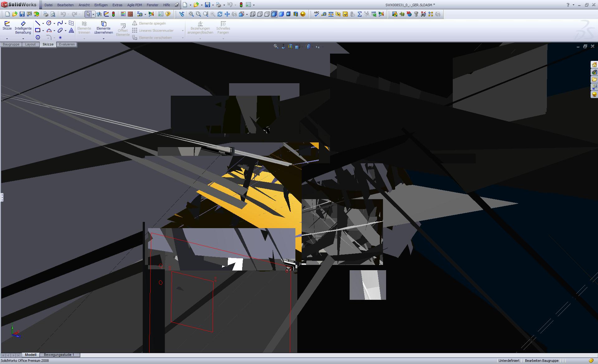
Task: Click Elemente übernehmen (convert entities)
Action: (x=103, y=28)
